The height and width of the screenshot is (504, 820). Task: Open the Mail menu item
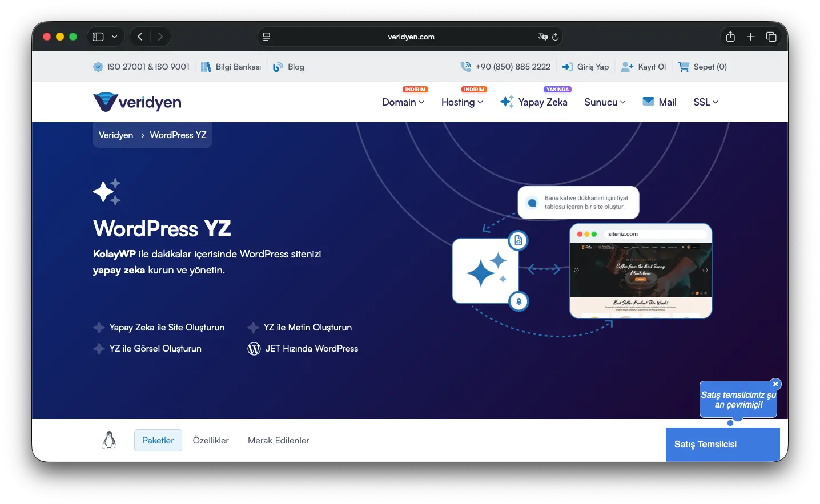(x=668, y=102)
